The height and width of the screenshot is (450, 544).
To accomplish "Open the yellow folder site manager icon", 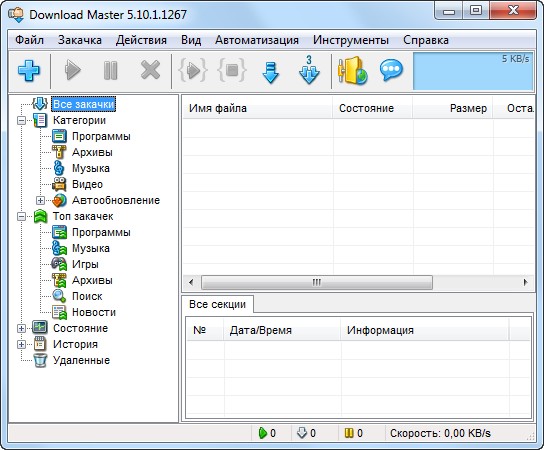I will [352, 71].
